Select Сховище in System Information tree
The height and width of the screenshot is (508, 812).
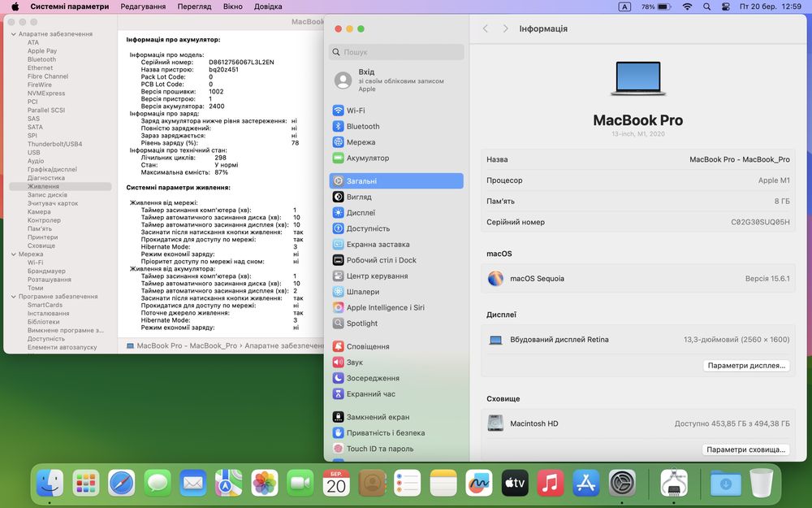coord(41,245)
